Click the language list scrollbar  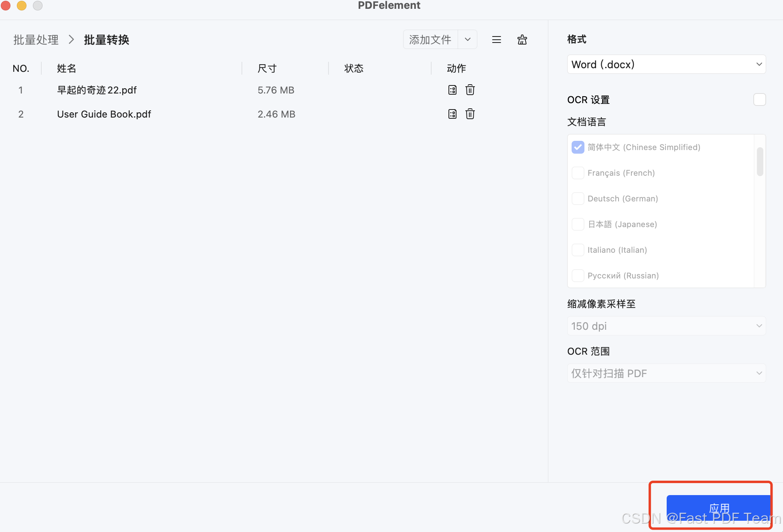coord(760,162)
